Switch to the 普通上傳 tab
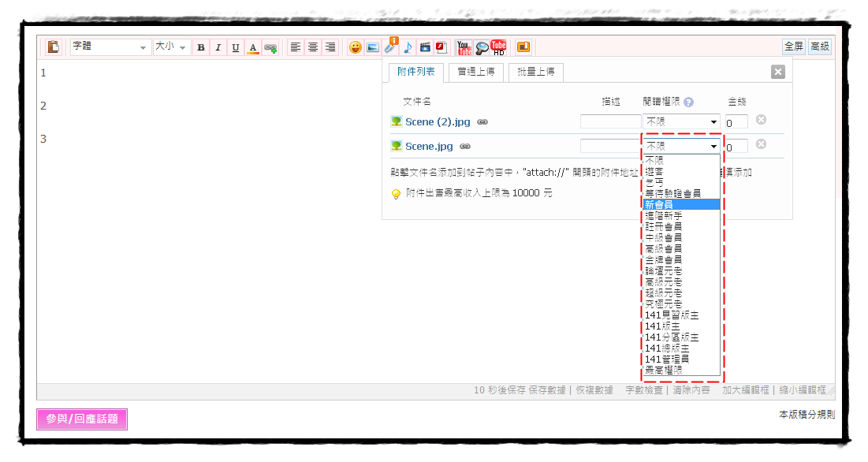This screenshot has width=868, height=462. click(476, 72)
